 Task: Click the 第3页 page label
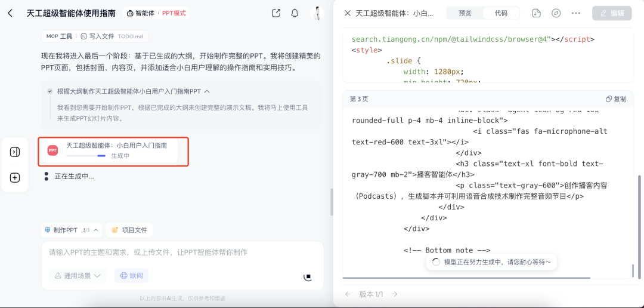click(x=360, y=99)
